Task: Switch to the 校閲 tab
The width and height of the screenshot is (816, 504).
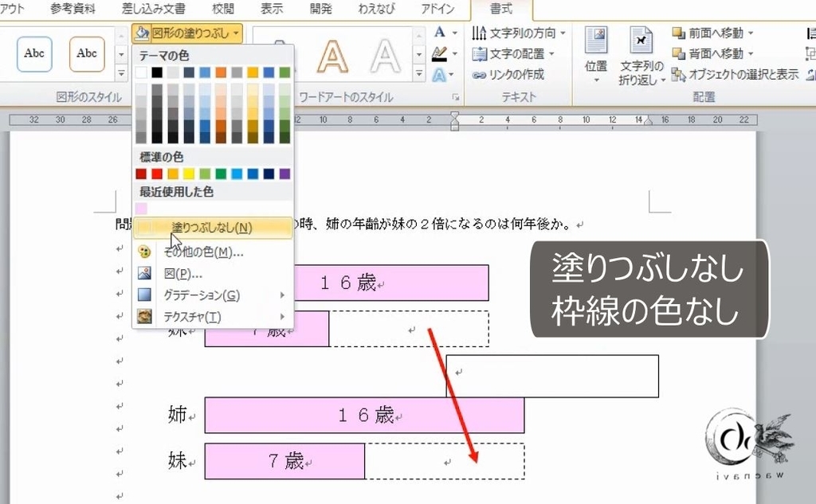Action: 223,9
